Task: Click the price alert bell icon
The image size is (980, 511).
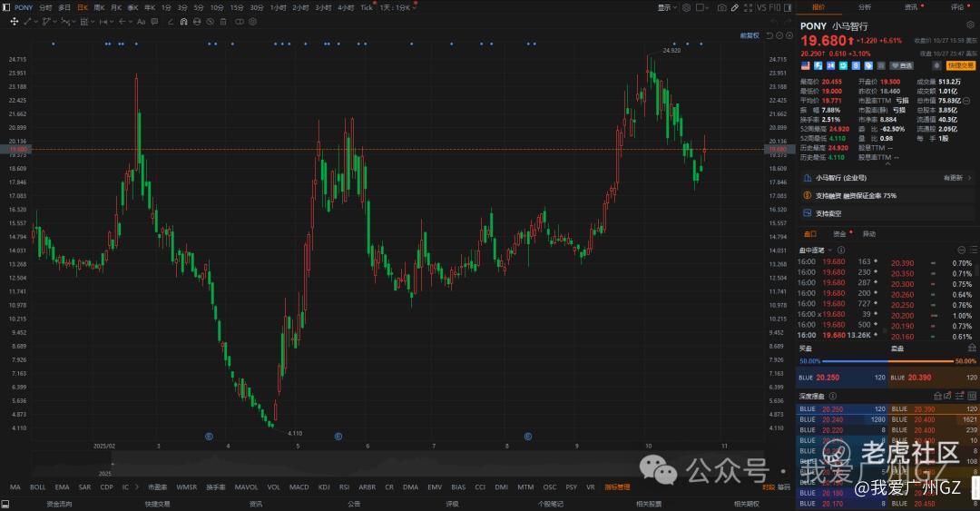Action: tap(936, 65)
